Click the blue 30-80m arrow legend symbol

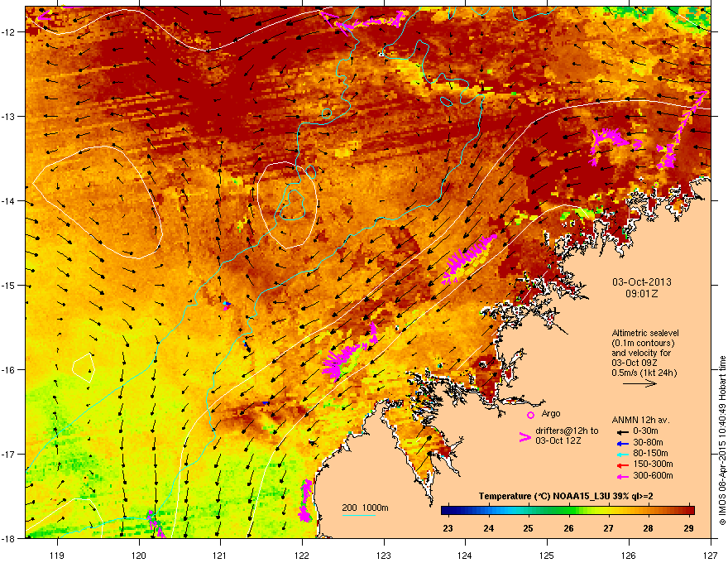(622, 443)
